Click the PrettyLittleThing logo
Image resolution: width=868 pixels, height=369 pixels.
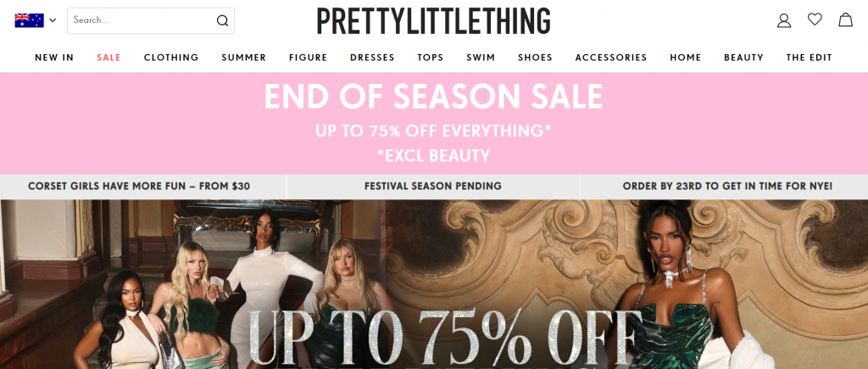433,21
